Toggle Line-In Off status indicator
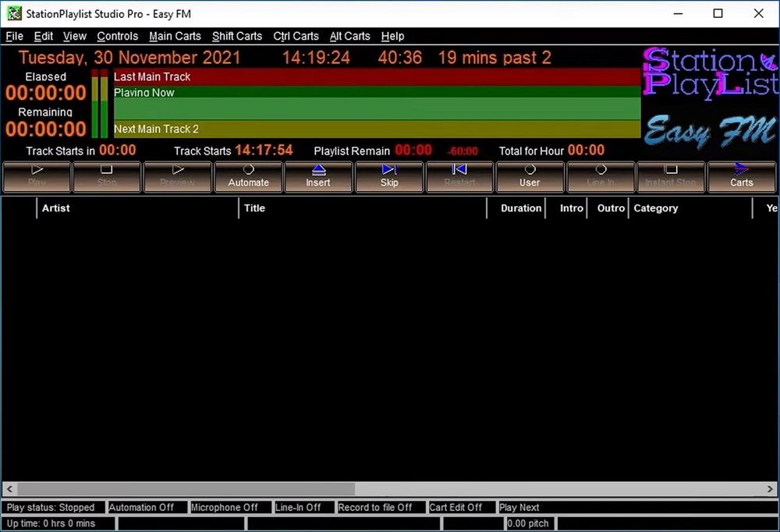The height and width of the screenshot is (532, 780). (x=304, y=507)
